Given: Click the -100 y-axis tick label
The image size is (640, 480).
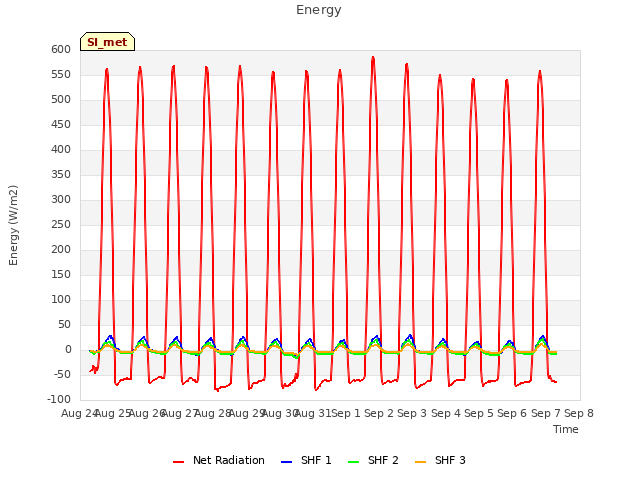Looking at the screenshot, I should coord(59,399).
